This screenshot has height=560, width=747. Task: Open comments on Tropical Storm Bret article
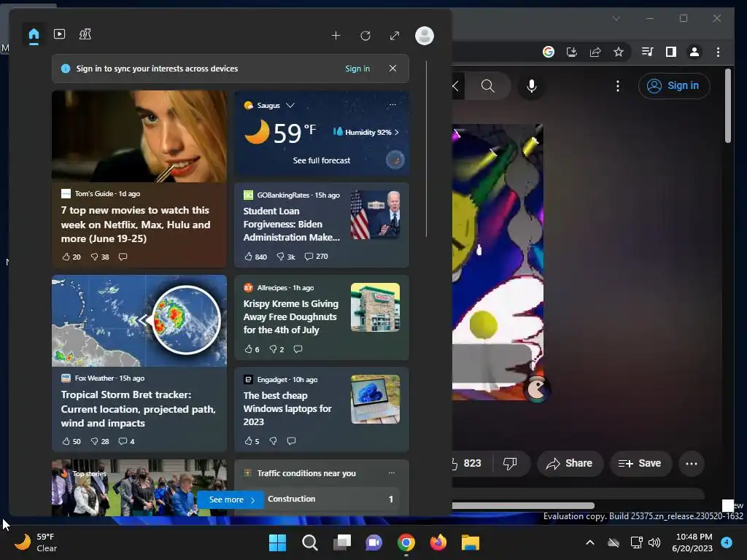126,441
